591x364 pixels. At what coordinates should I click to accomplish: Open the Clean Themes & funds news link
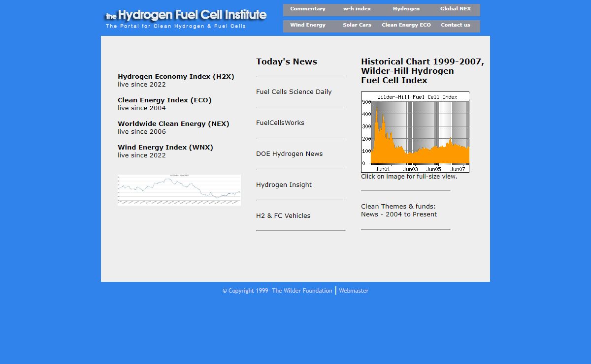tap(399, 211)
